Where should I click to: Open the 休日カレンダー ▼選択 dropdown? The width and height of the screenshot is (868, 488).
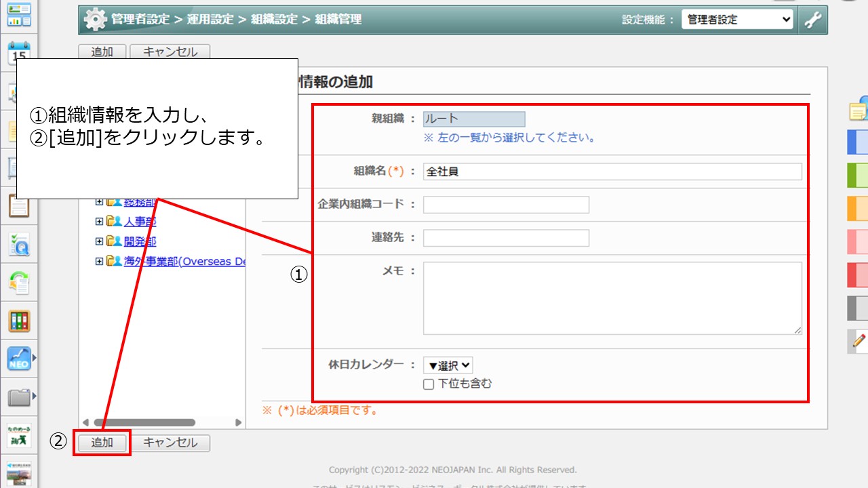click(x=448, y=366)
